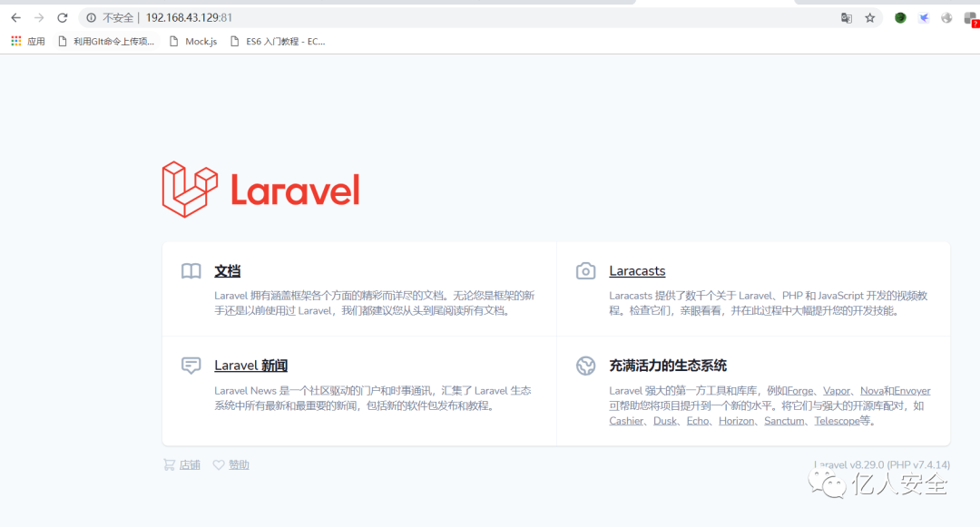Click the chat icon beside Laravel 新闻
This screenshot has width=980, height=527.
click(191, 366)
